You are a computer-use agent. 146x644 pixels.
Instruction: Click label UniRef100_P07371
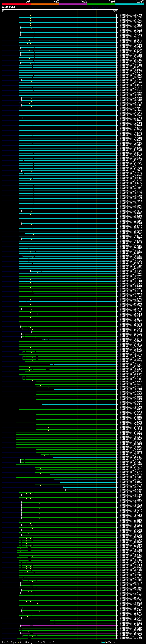point(131,27)
